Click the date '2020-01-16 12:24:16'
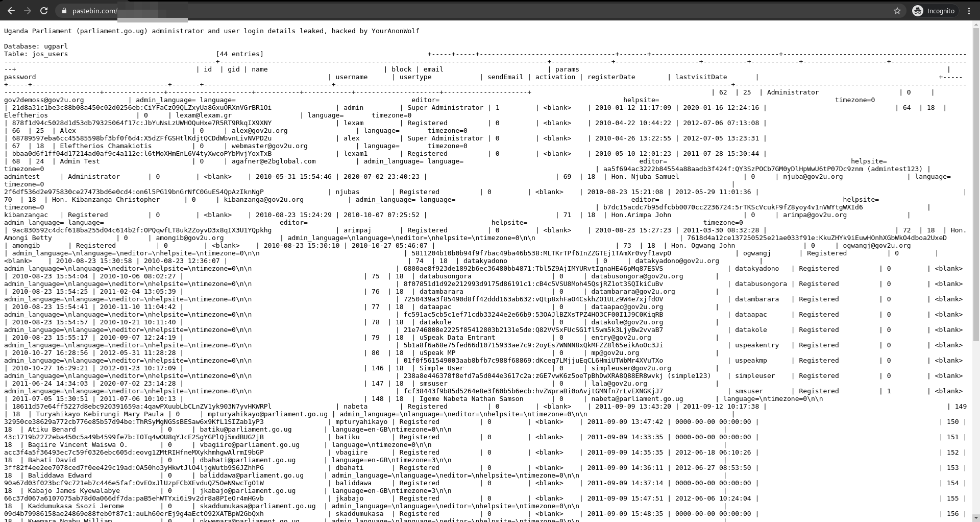This screenshot has height=522, width=980. [x=721, y=108]
